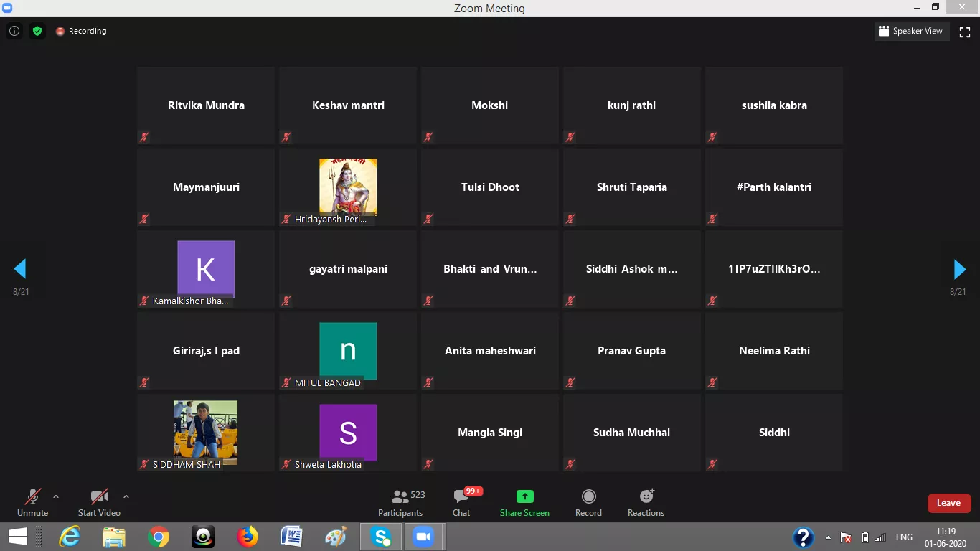The height and width of the screenshot is (551, 980).
Task: Start recording with the Record button
Action: click(588, 502)
